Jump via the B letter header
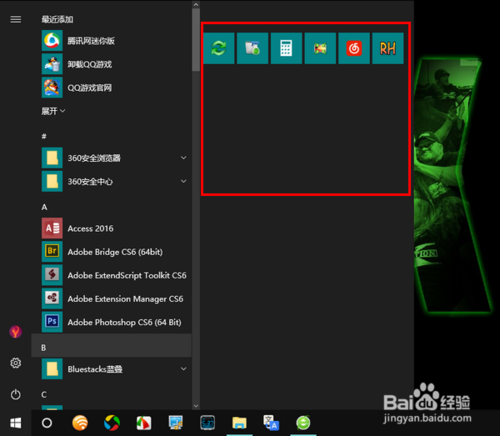The width and height of the screenshot is (500, 436). click(x=111, y=347)
